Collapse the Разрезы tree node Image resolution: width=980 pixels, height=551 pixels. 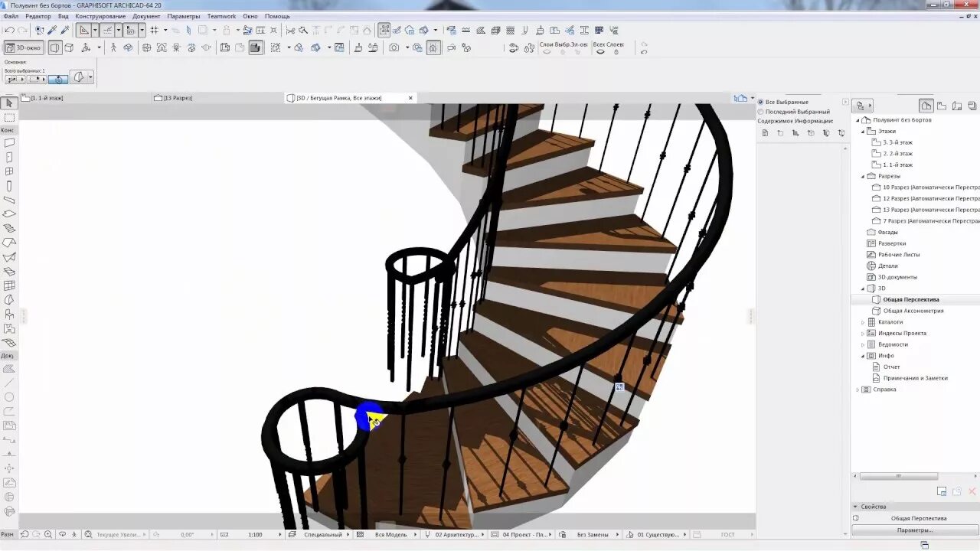[862, 176]
